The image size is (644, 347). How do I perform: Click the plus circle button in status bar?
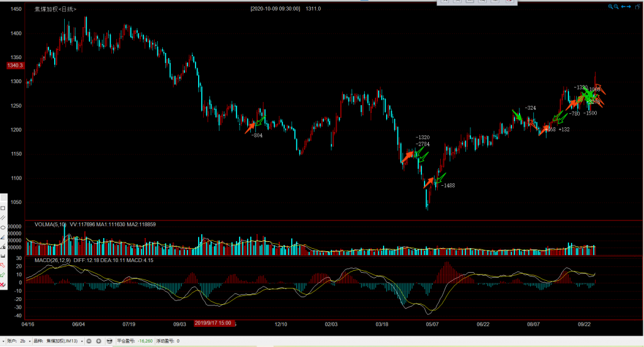[x=99, y=341]
